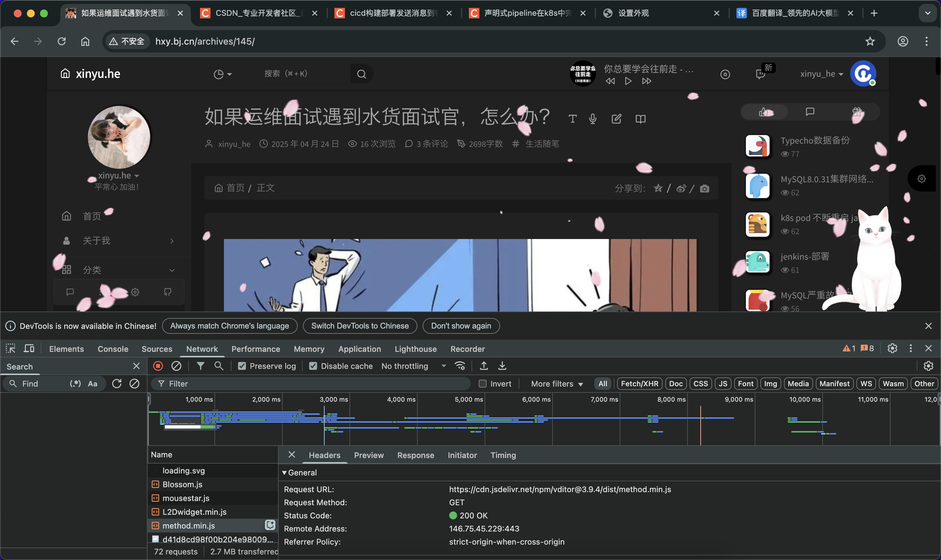Expand the More filters dropdown
The width and height of the screenshot is (941, 560).
[x=557, y=384]
